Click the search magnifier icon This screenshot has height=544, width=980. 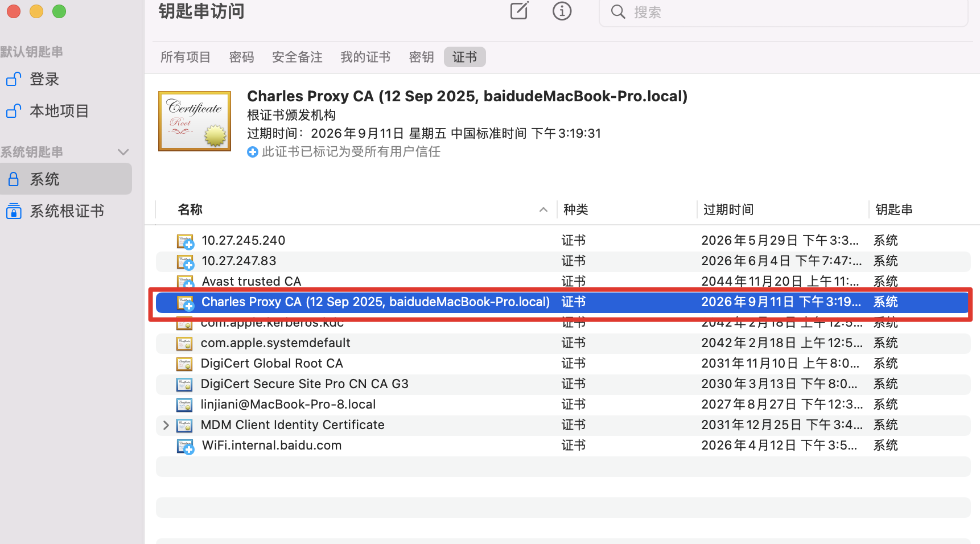(x=618, y=12)
